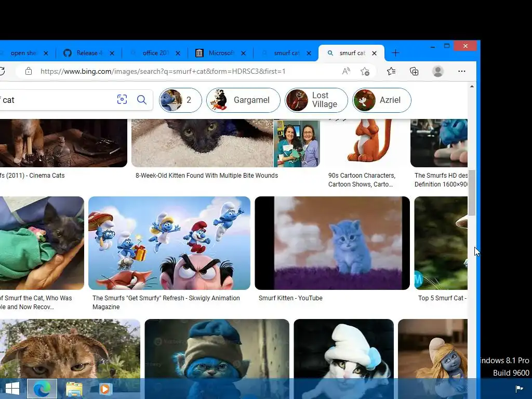Click '90s Cartoon Characters' caption link

tap(362, 180)
